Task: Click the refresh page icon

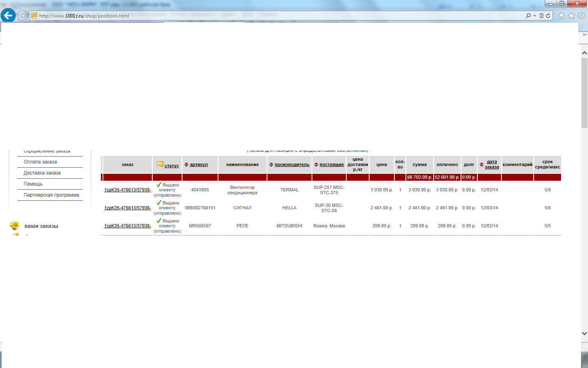Action: point(548,16)
